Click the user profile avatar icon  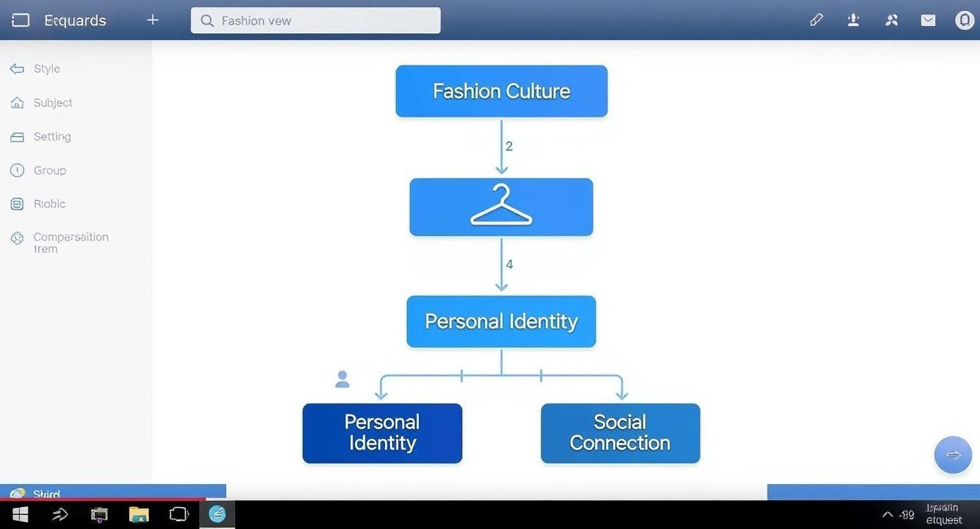coord(964,20)
